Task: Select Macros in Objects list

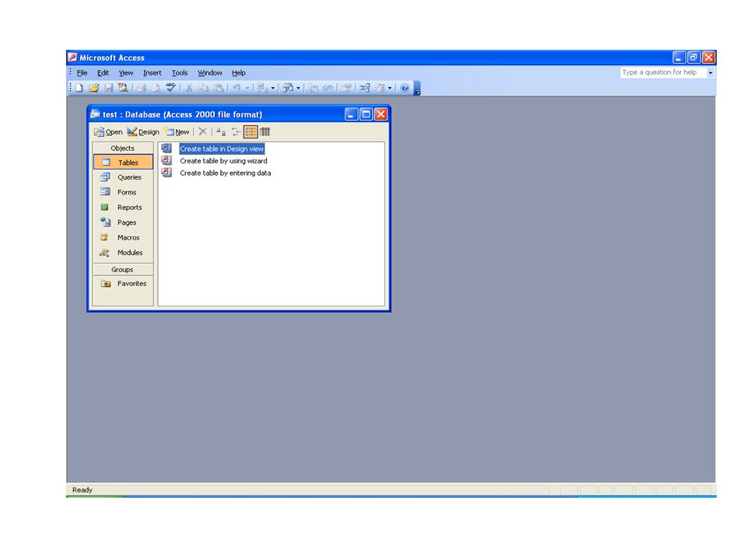Action: click(123, 238)
